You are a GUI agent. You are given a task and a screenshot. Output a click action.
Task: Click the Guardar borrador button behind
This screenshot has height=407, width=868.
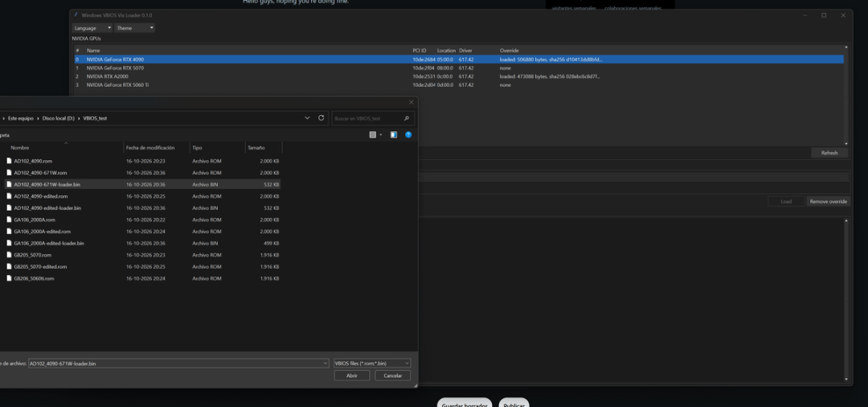(465, 403)
